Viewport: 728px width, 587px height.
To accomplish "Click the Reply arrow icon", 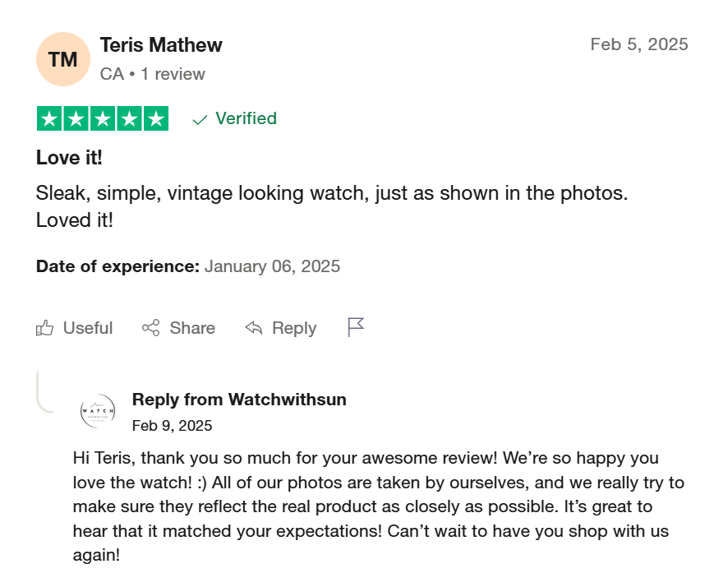I will point(253,327).
